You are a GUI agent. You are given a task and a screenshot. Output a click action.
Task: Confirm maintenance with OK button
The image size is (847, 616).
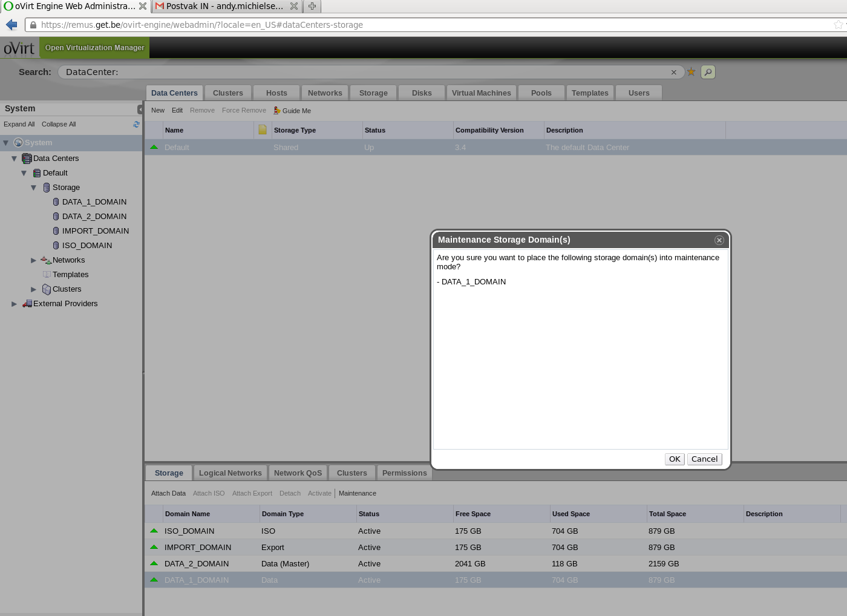tap(674, 459)
